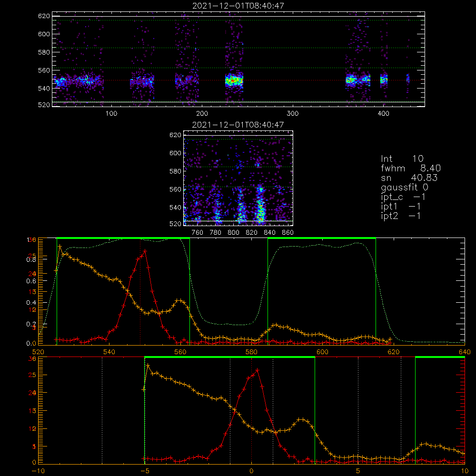The image size is (476, 476).
Task: Click the middle plot title timestamp 2021-12-01T08:40:47
Action: pyautogui.click(x=238, y=125)
